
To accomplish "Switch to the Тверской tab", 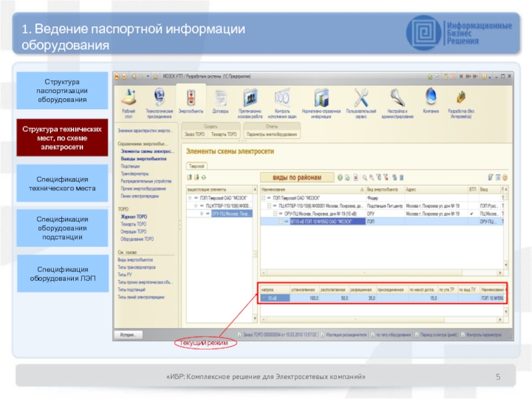I will pyautogui.click(x=197, y=166).
